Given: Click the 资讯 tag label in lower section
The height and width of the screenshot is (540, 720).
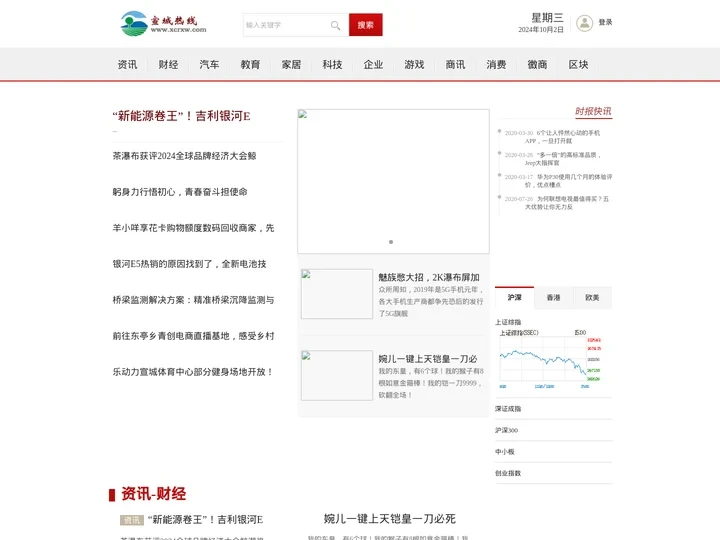Looking at the screenshot, I should pos(132,520).
